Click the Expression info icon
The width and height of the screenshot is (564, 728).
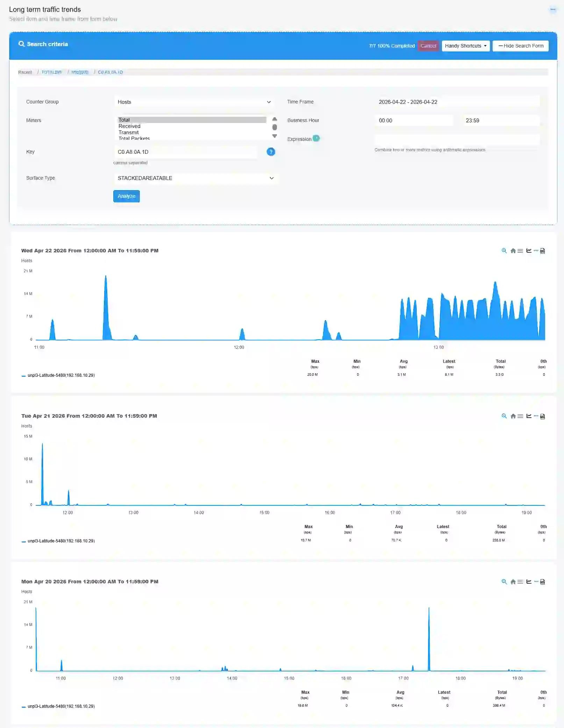(x=316, y=138)
